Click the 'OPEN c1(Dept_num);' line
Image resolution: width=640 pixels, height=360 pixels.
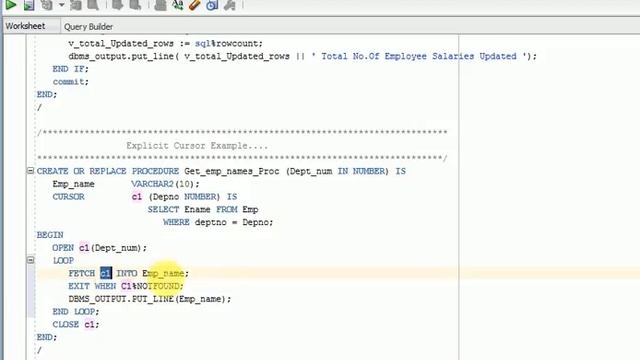click(x=99, y=248)
